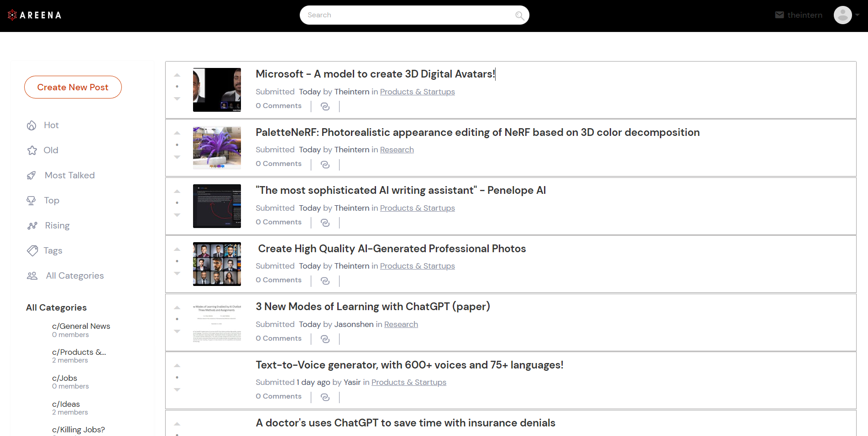Viewport: 868px width, 436px height.
Task: Downvote the 3 New Modes of Learning post
Action: click(x=177, y=331)
